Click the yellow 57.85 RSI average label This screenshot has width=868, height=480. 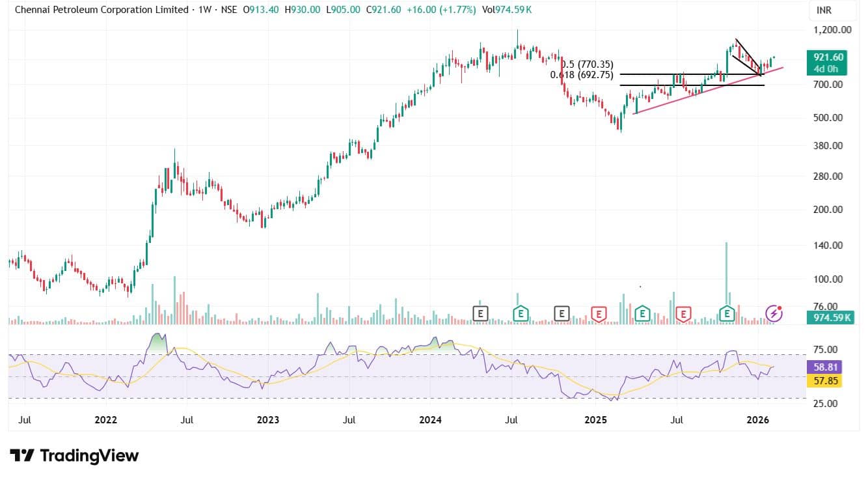click(824, 381)
